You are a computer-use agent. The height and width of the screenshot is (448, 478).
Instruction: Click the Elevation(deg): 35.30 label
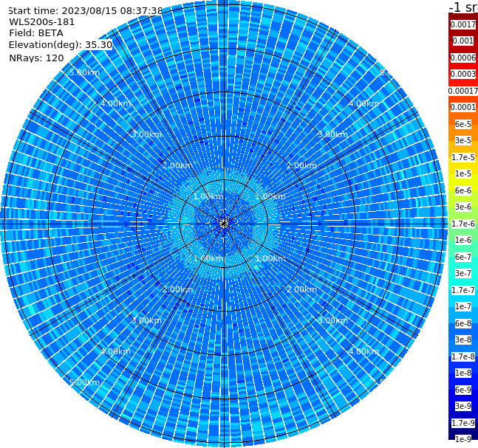coord(61,45)
